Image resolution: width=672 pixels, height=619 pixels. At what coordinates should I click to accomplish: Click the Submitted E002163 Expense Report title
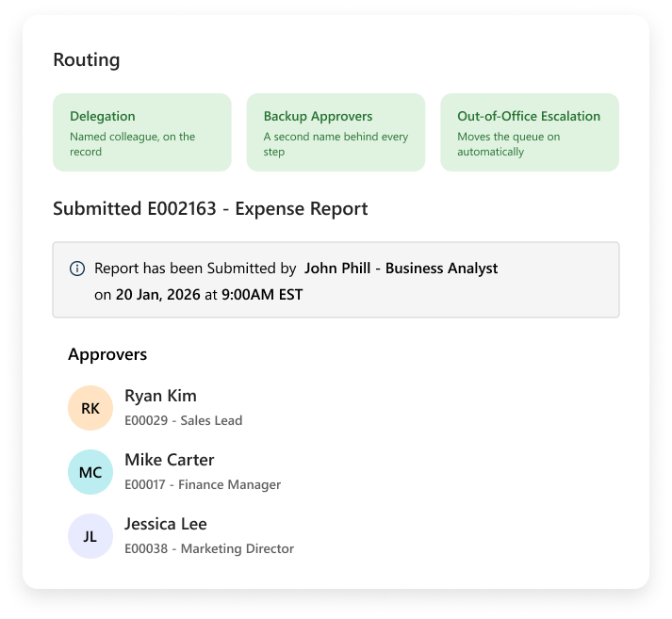(210, 208)
